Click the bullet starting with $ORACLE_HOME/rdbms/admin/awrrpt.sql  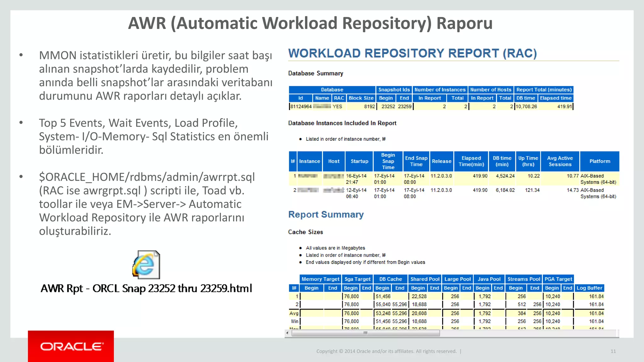click(147, 204)
